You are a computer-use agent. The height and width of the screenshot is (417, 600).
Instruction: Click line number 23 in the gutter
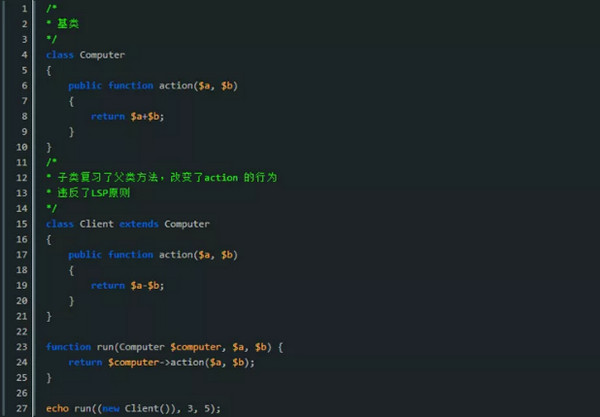21,347
